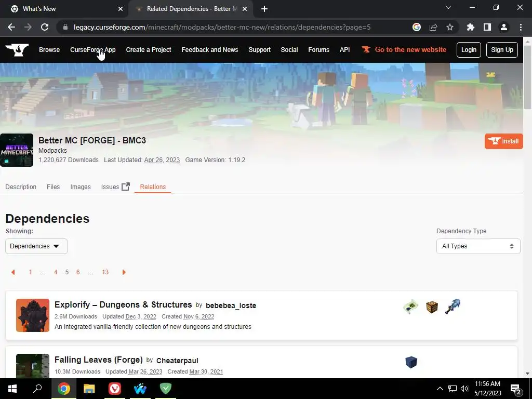532x399 pixels.
Task: Switch to the Images tab
Action: pyautogui.click(x=81, y=187)
